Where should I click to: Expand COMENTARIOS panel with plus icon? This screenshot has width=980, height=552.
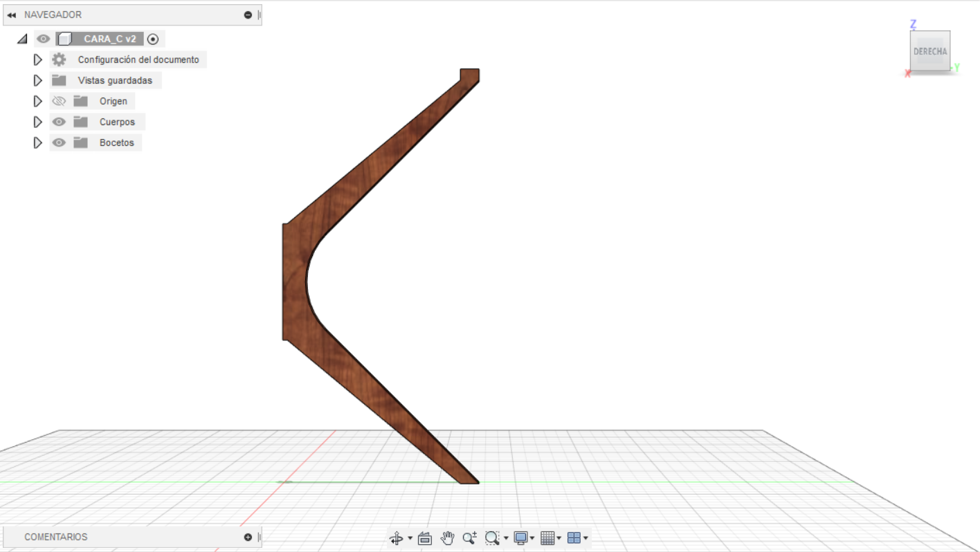tap(248, 537)
